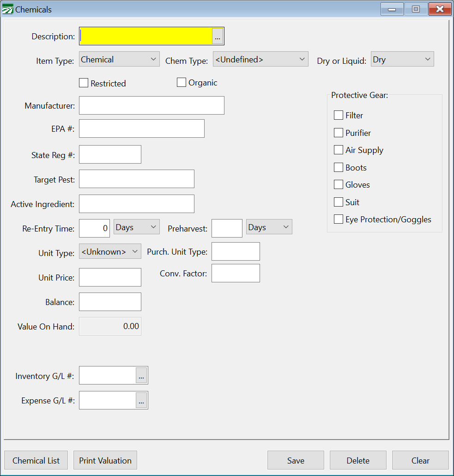The image size is (454, 476).
Task: Expand the Item Type dropdown
Action: (x=119, y=60)
